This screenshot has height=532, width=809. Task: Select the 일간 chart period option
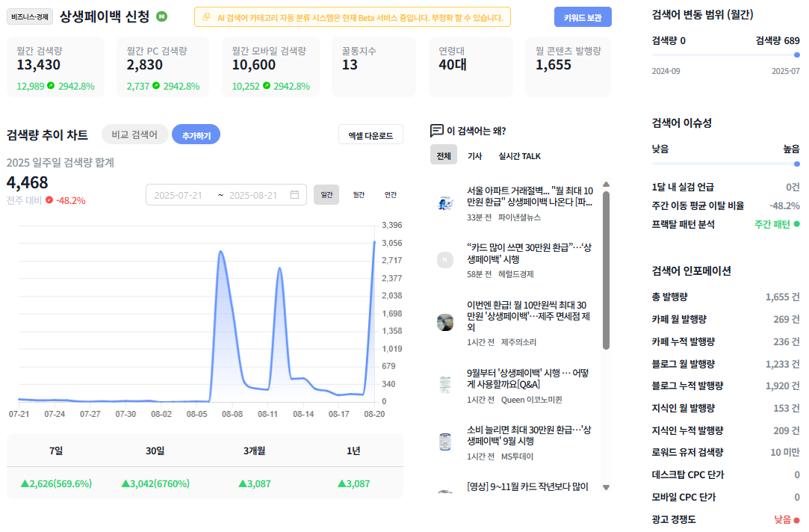326,194
